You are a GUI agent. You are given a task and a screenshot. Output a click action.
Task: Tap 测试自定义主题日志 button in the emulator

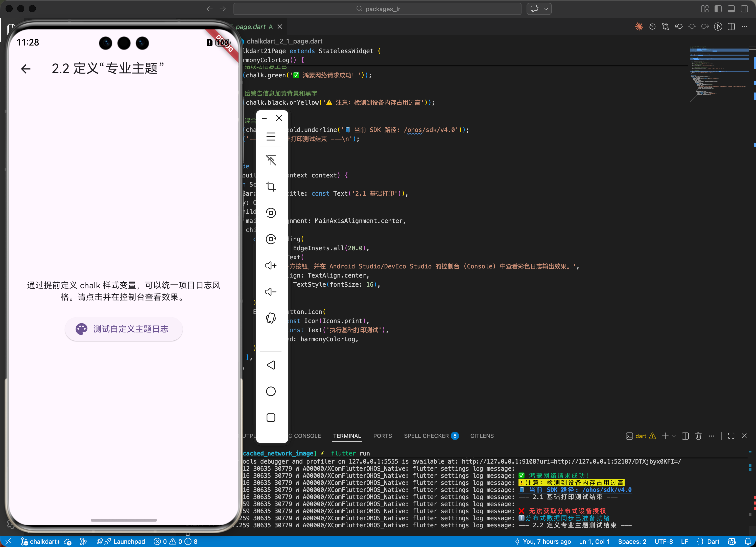[124, 329]
